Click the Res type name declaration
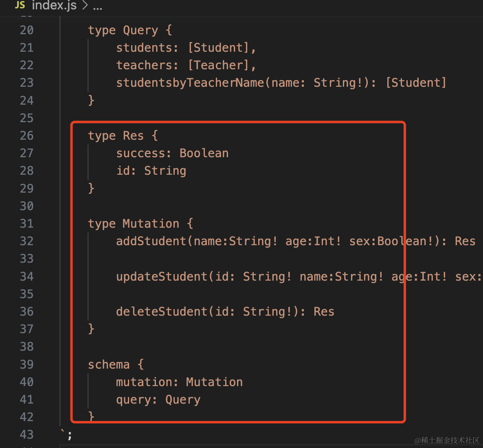This screenshot has width=483, height=448. [133, 136]
